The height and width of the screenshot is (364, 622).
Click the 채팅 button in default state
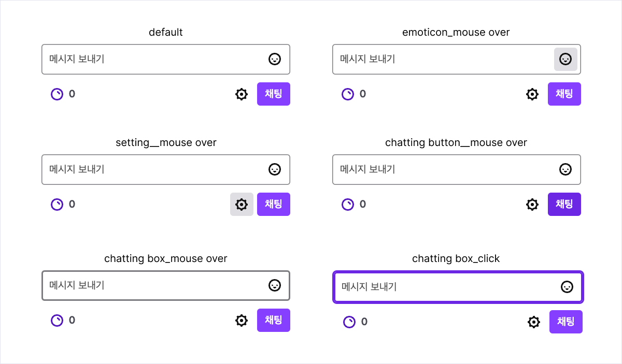(x=274, y=94)
